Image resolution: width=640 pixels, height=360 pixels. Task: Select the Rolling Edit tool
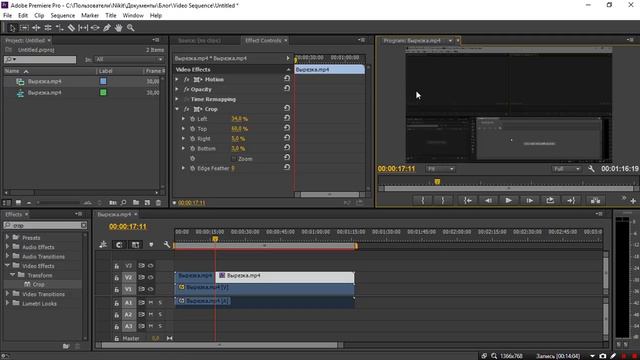click(48, 28)
